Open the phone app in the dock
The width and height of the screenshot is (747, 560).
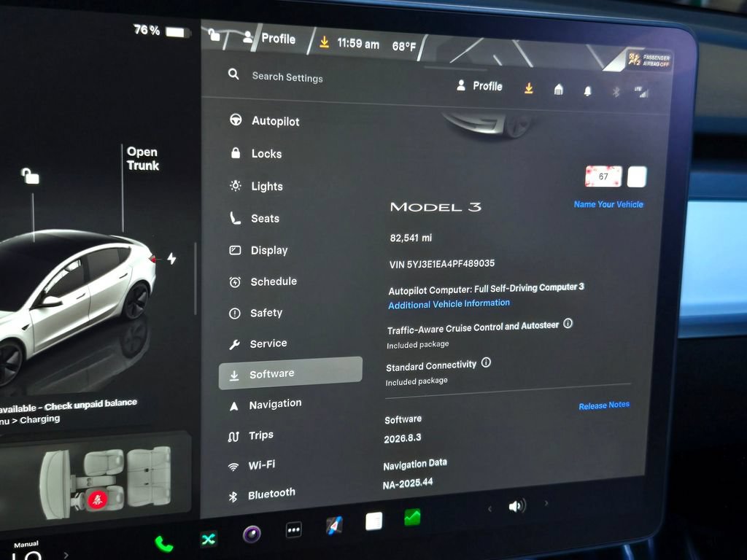164,543
